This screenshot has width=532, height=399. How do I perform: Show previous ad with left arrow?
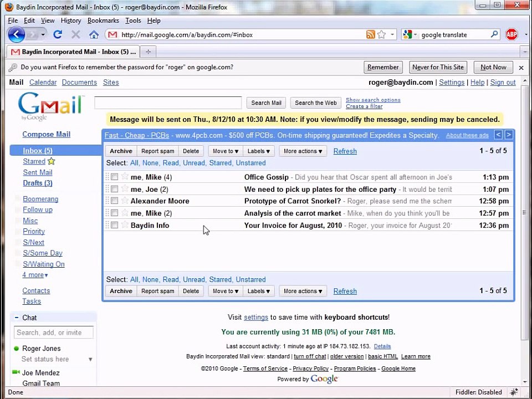tap(498, 135)
